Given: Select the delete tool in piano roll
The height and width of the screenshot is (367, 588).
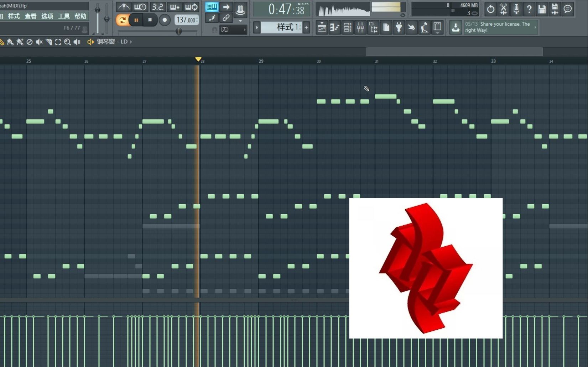Looking at the screenshot, I should pyautogui.click(x=30, y=42).
